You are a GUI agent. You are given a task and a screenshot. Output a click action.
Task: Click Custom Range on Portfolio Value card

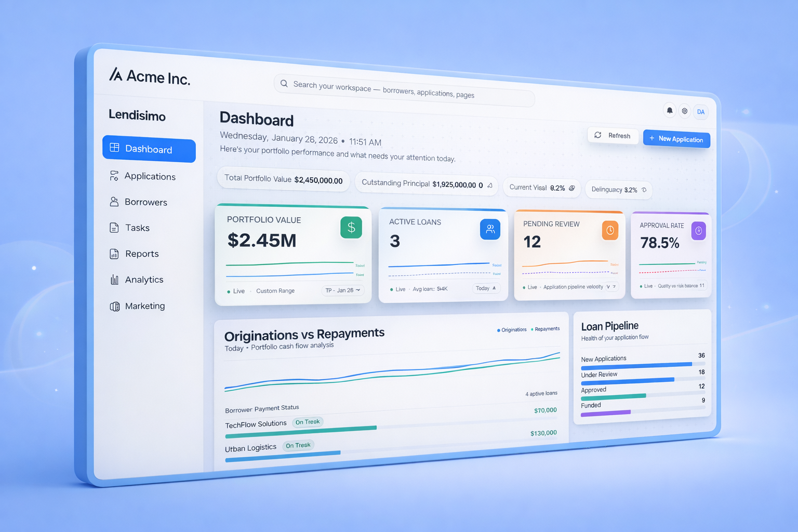tap(275, 291)
